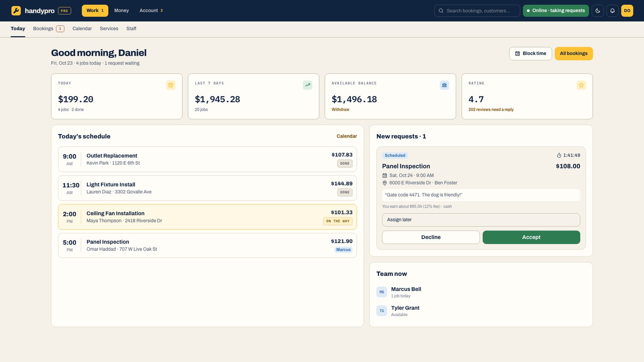Switch to the Today tab
This screenshot has height=362, width=644.
pyautogui.click(x=18, y=29)
